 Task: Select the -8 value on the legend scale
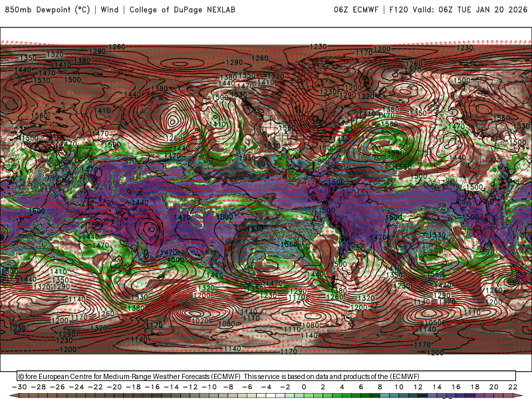[228, 387]
